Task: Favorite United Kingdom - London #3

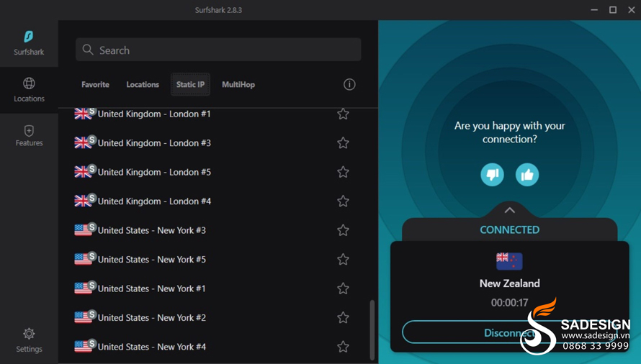Action: [x=343, y=143]
